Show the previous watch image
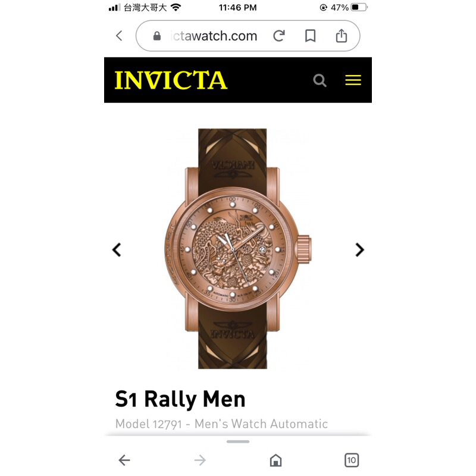 click(117, 250)
